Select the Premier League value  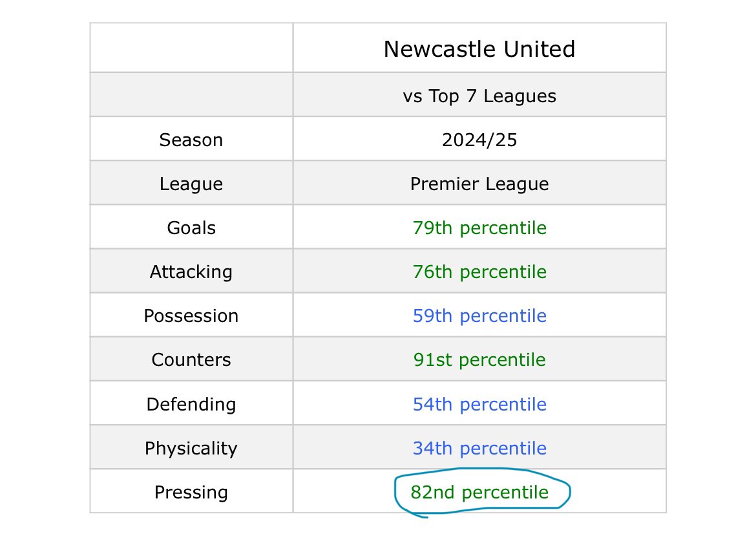tap(479, 184)
